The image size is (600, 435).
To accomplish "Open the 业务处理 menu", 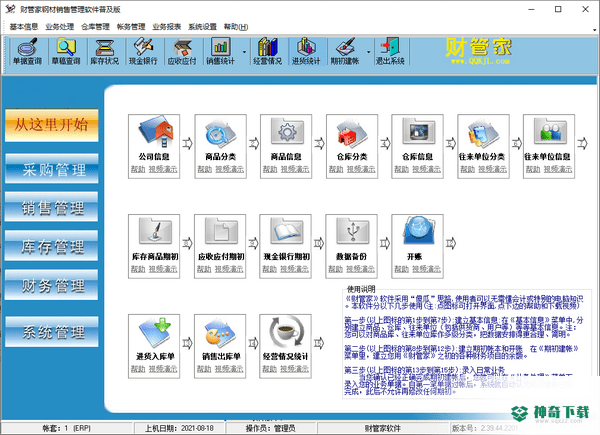I will 59,26.
